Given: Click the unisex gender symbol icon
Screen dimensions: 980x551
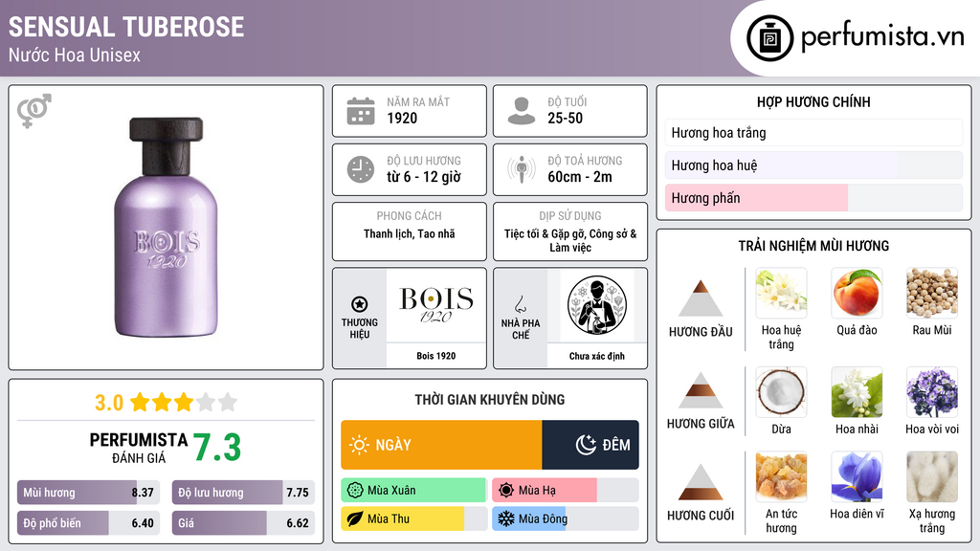Looking at the screenshot, I should [33, 111].
